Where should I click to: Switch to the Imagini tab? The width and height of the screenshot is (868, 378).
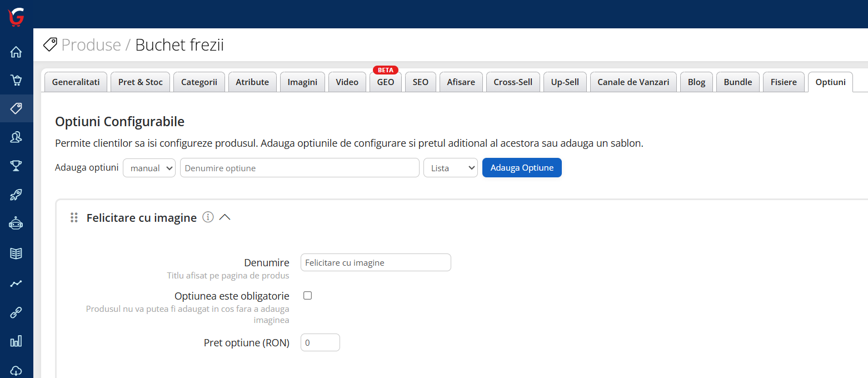click(x=302, y=82)
